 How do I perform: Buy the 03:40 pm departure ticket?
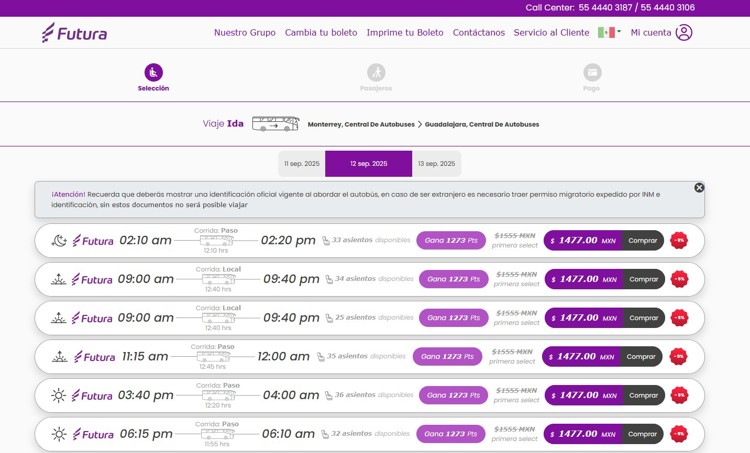point(643,396)
